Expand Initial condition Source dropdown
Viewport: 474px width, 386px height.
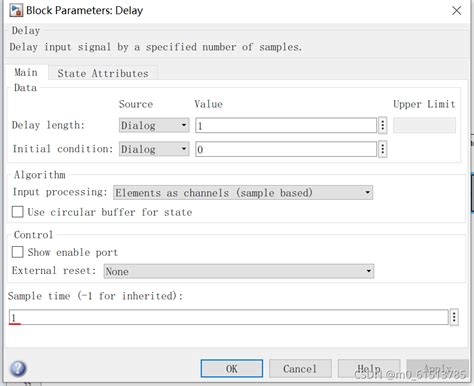pos(154,149)
